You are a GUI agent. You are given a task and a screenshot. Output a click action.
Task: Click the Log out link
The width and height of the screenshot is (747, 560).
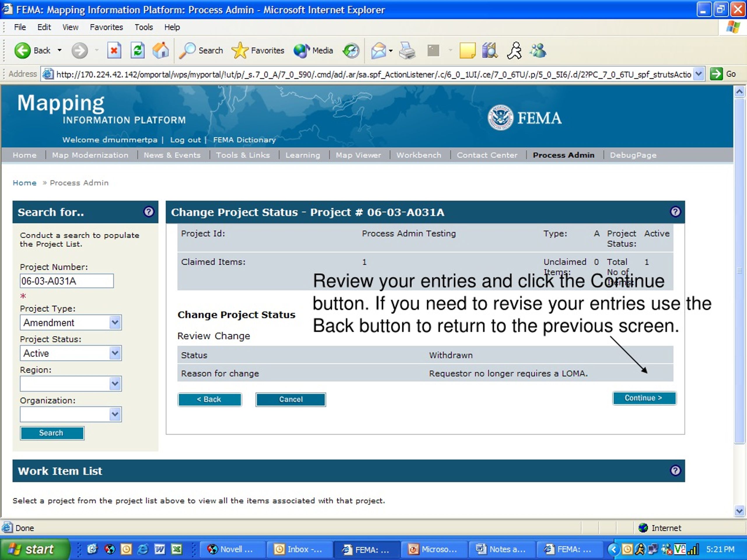(x=185, y=140)
